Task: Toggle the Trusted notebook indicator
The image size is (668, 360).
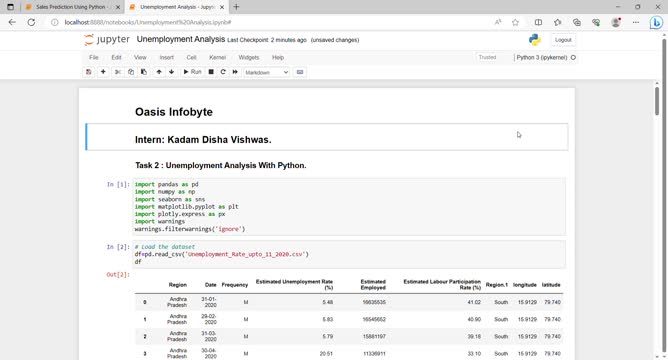Action: [487, 57]
